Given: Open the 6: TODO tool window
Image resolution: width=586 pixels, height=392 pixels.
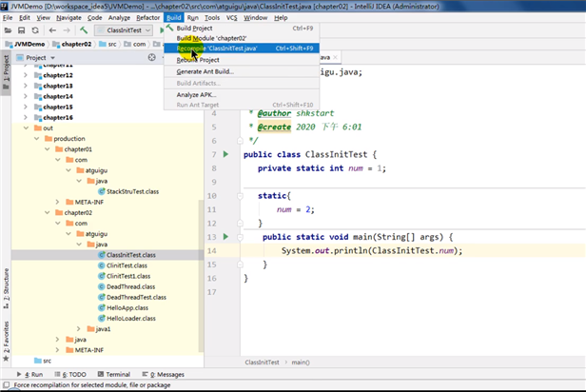Looking at the screenshot, I should (x=70, y=374).
